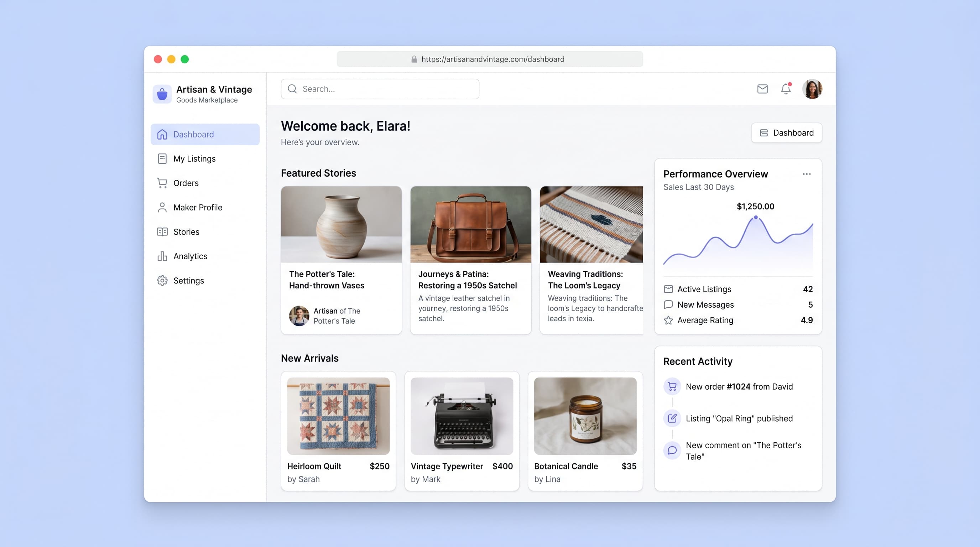Screen dimensions: 980x547
Task: Open Heirloom Quilt listing title
Action: click(x=314, y=467)
